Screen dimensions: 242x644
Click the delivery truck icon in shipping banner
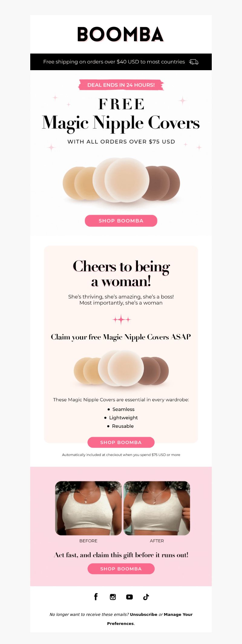point(194,62)
